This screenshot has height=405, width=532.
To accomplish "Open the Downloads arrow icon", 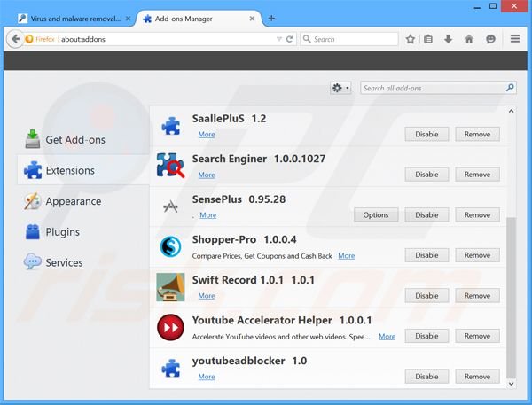I will tap(448, 39).
